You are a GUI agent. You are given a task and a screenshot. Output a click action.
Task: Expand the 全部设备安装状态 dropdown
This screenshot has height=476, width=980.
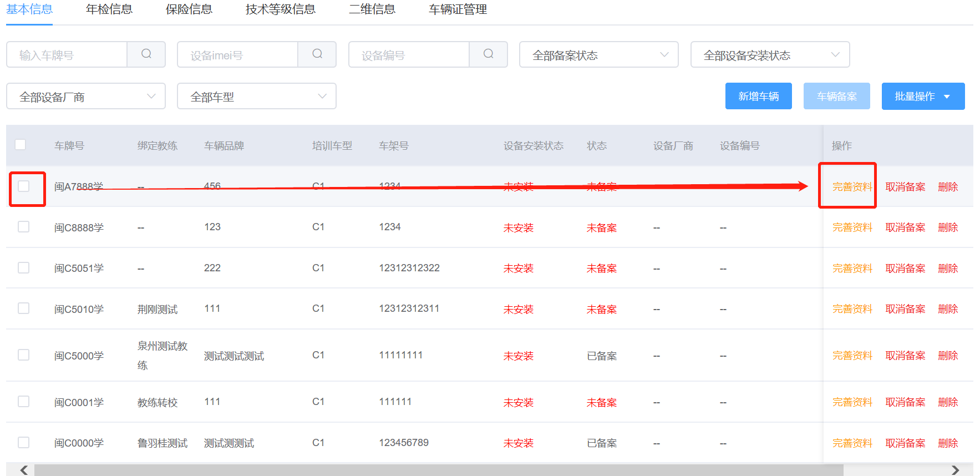click(770, 55)
